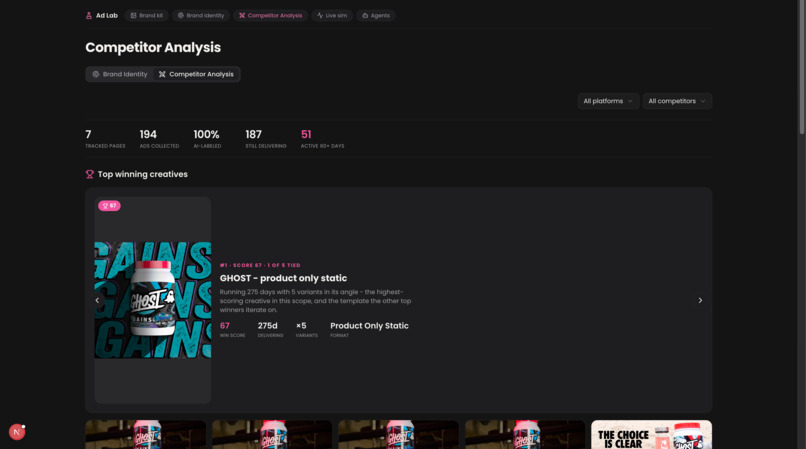Click the page vertical scrollbar

(801, 67)
